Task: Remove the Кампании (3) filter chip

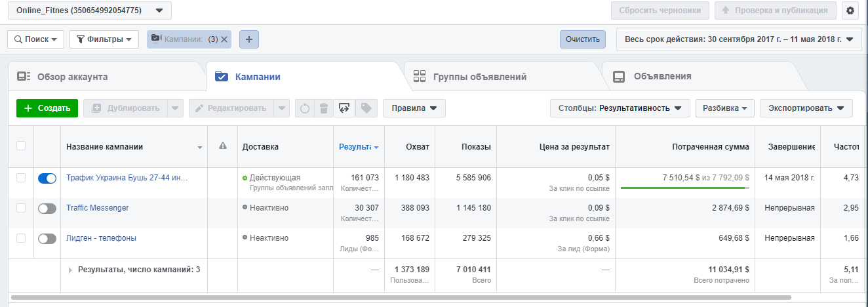Action: 224,39
